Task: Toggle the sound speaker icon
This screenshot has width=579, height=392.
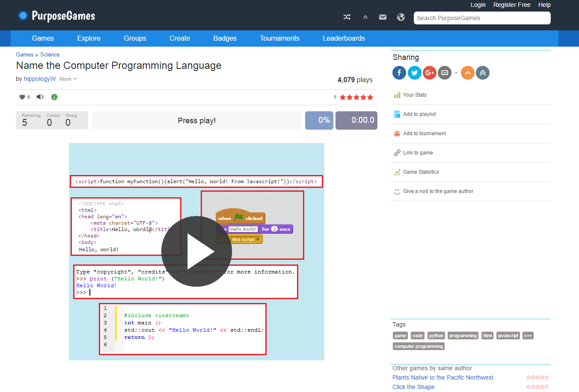Action: coord(40,97)
